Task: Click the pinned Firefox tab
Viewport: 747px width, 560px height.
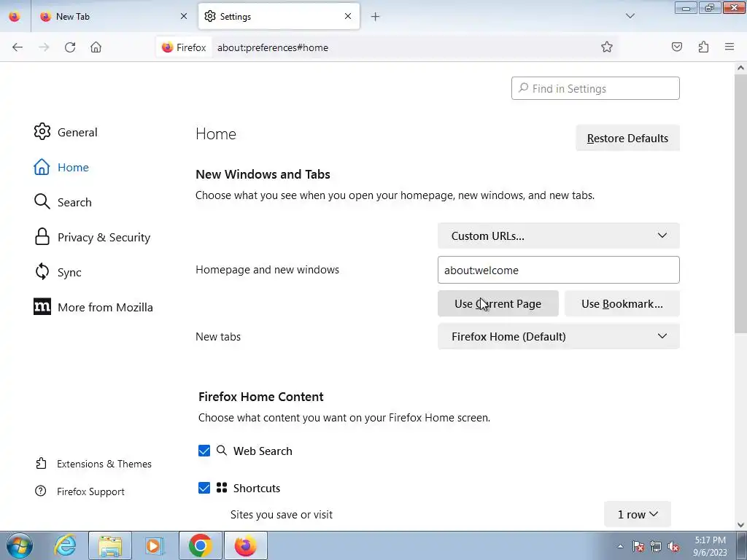Action: 15,16
